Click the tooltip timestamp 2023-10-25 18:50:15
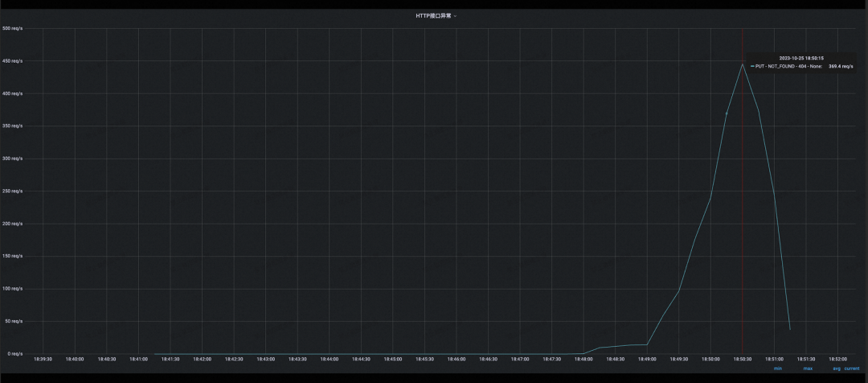Screen dimensions: 868x383 click(x=801, y=58)
